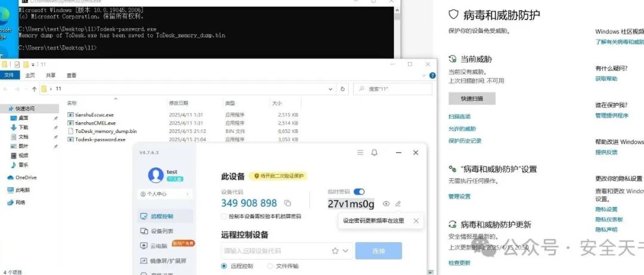
Task: Select the 远程控制 radio button
Action: 224,266
